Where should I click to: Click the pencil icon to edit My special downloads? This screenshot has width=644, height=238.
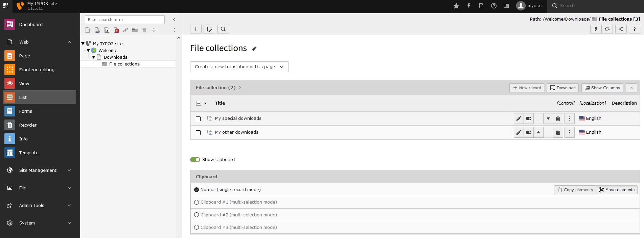pyautogui.click(x=519, y=118)
